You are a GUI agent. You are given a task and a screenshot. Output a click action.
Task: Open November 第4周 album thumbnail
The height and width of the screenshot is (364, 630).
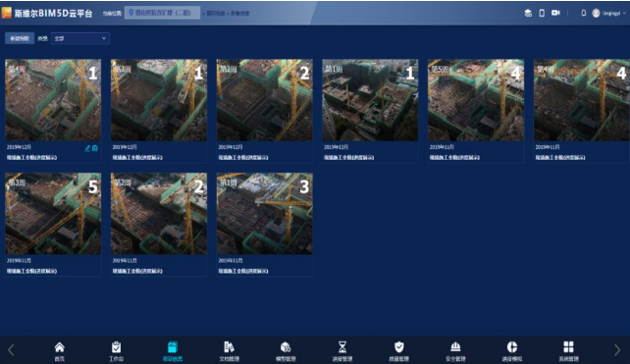[581, 100]
